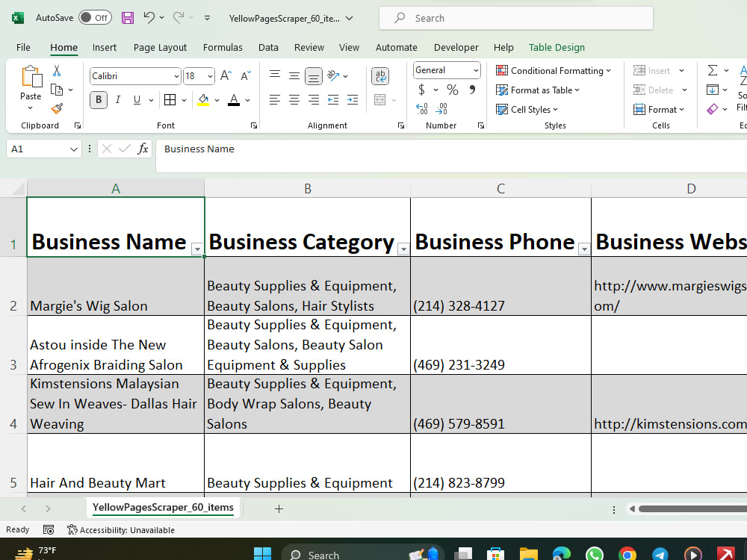747x560 pixels.
Task: Open the File menu
Action: 23,47
